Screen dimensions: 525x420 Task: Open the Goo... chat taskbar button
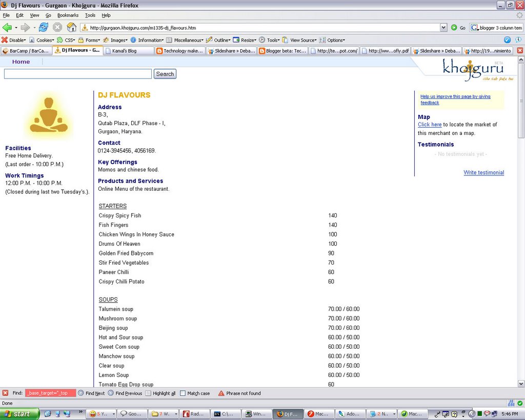(131, 414)
